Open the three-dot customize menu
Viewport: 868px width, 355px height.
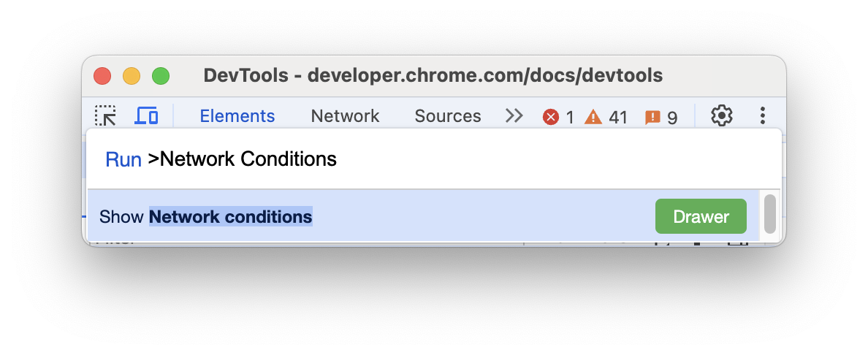point(762,116)
